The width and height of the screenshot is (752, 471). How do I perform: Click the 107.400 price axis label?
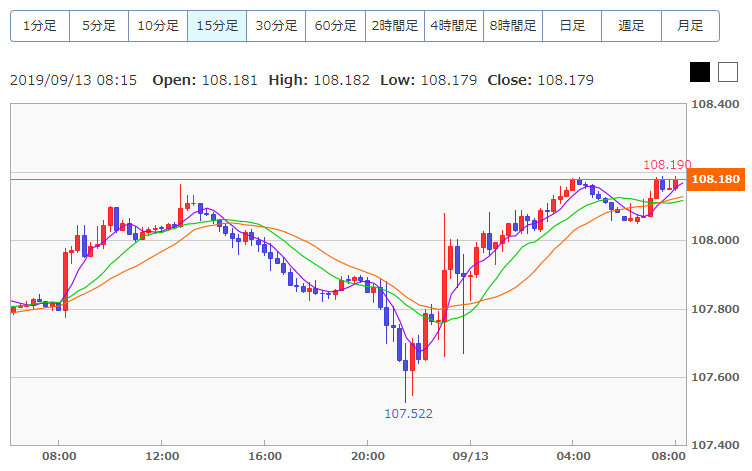715,446
